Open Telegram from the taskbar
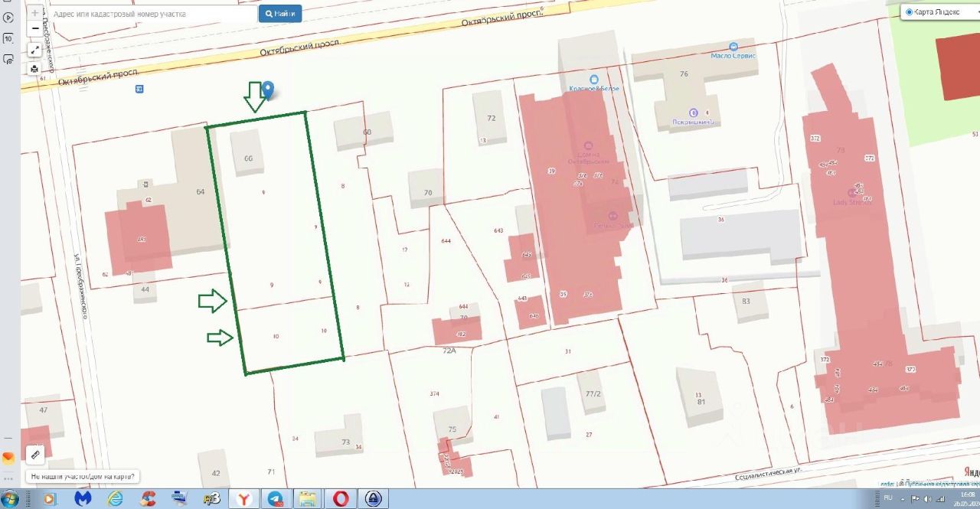Viewport: 980px width, 509px height. pyautogui.click(x=275, y=498)
